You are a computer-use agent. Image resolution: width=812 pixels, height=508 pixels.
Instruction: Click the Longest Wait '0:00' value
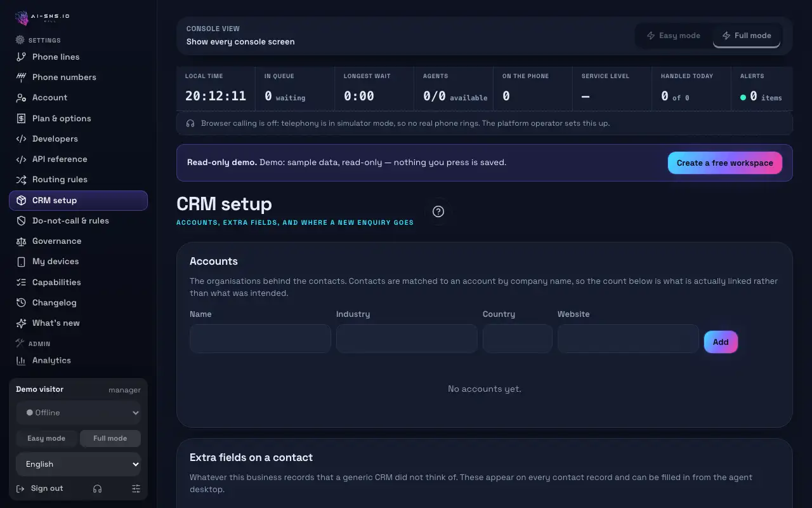(x=359, y=97)
